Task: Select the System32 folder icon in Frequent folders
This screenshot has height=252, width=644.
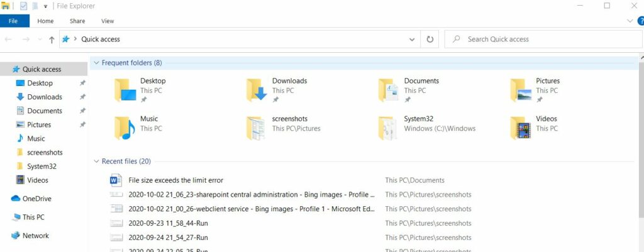Action: tap(389, 128)
